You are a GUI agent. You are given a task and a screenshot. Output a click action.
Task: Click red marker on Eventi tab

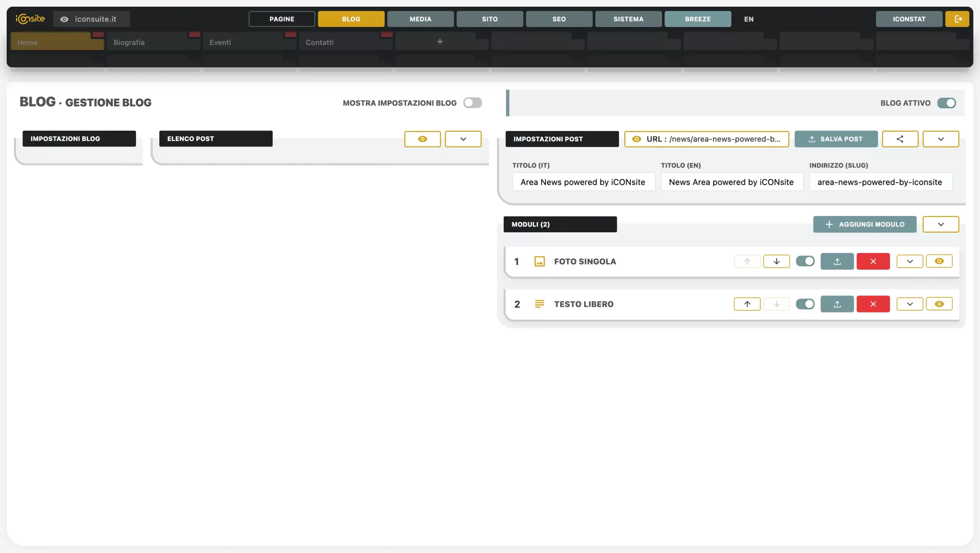coord(291,34)
